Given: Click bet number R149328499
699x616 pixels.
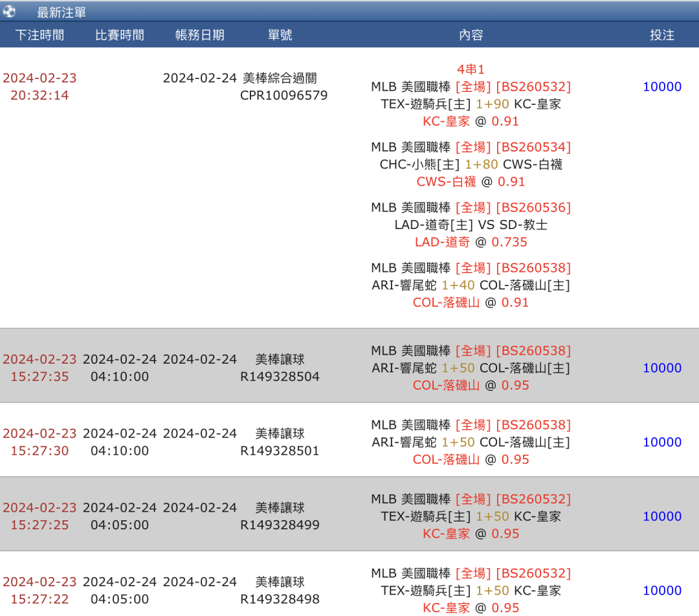Looking at the screenshot, I should tap(280, 525).
